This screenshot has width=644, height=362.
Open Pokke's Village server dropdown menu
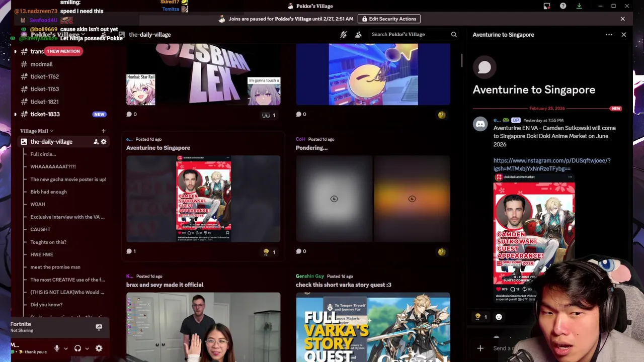tap(58, 35)
